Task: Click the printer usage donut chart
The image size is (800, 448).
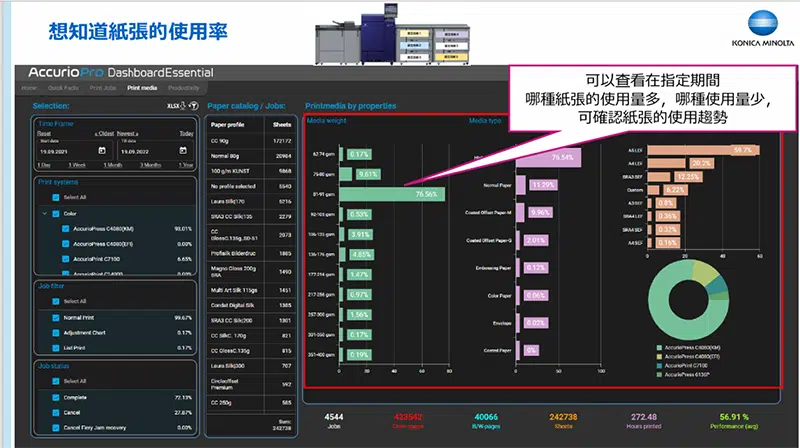Action: pos(688,300)
